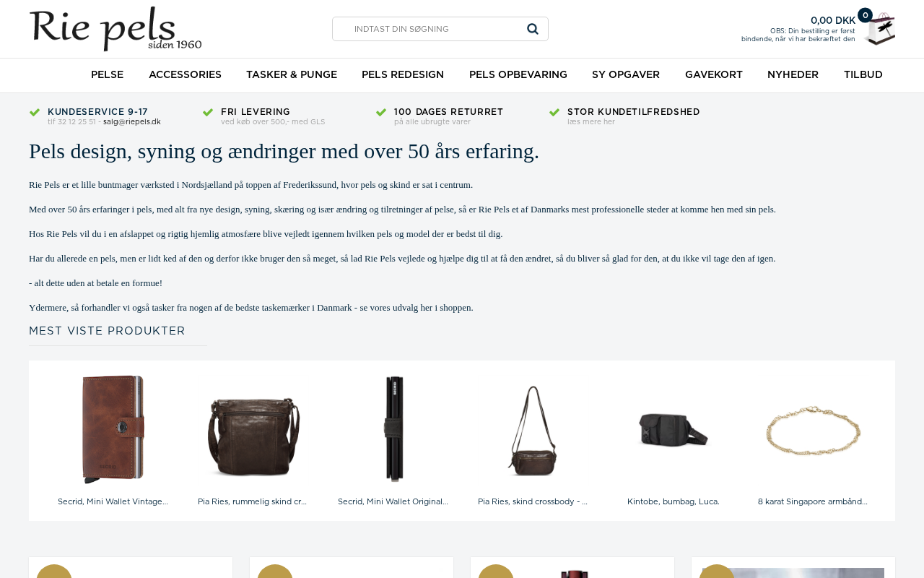Click the 100 dages returret checkmark icon

point(381,112)
